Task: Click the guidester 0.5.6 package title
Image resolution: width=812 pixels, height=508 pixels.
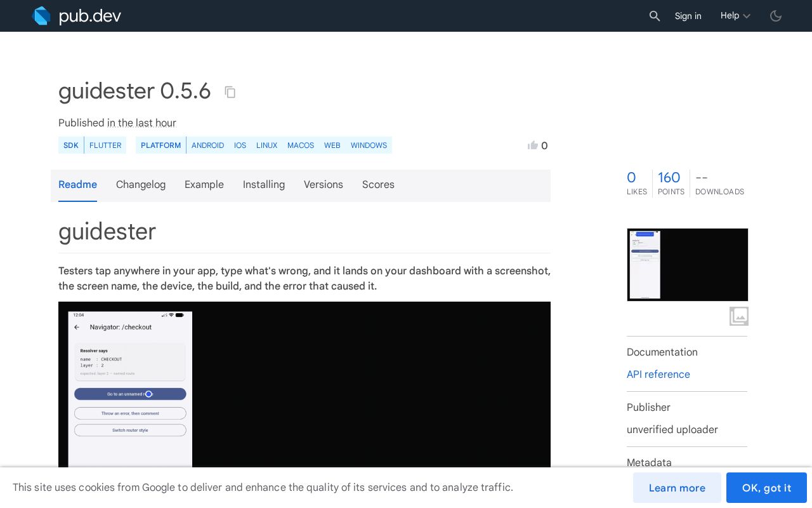Action: pos(134,91)
